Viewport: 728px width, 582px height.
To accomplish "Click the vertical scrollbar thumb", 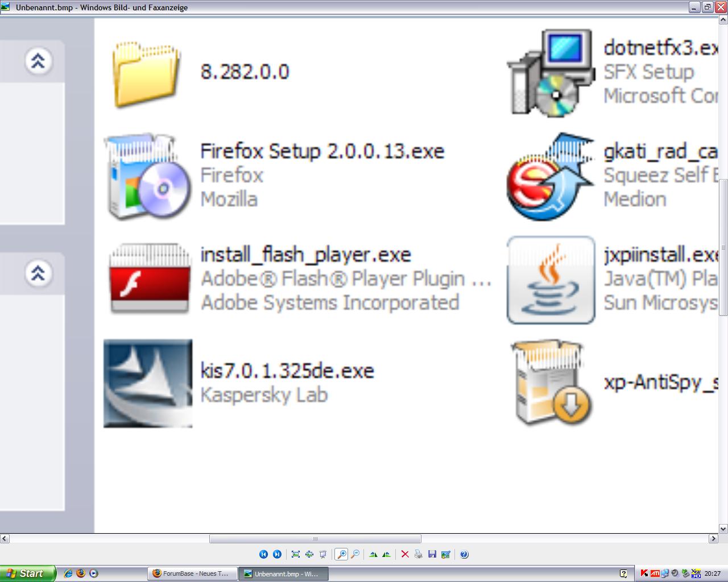I will [x=723, y=248].
